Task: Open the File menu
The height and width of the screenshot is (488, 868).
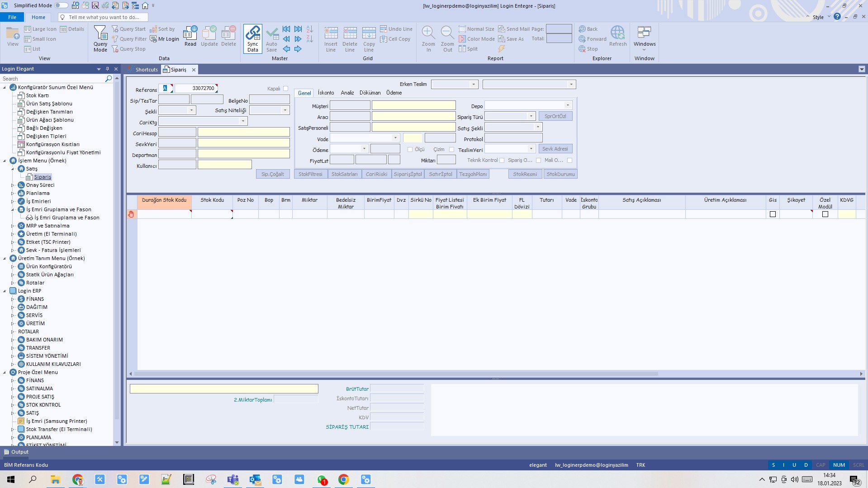Action: (x=12, y=17)
